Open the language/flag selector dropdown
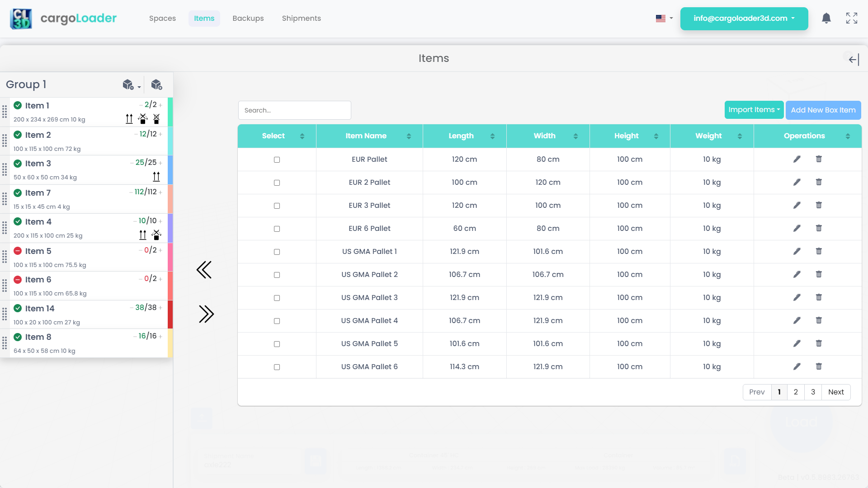868x488 pixels. 663,19
